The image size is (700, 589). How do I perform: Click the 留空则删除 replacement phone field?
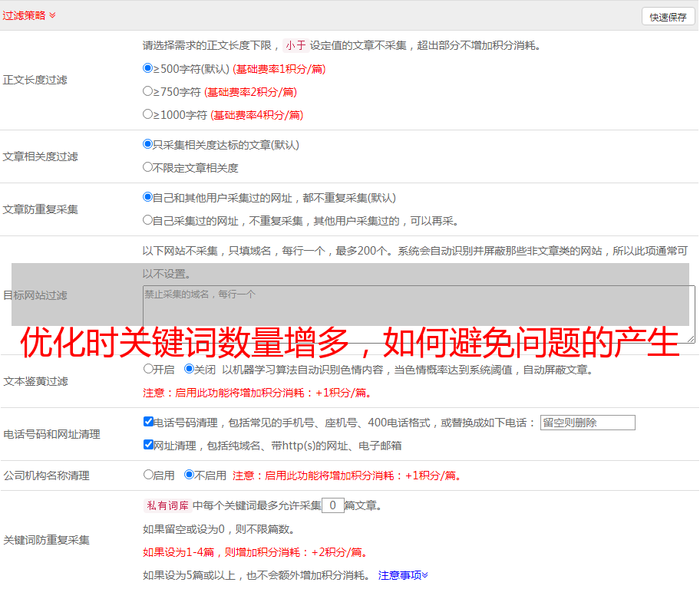(587, 423)
